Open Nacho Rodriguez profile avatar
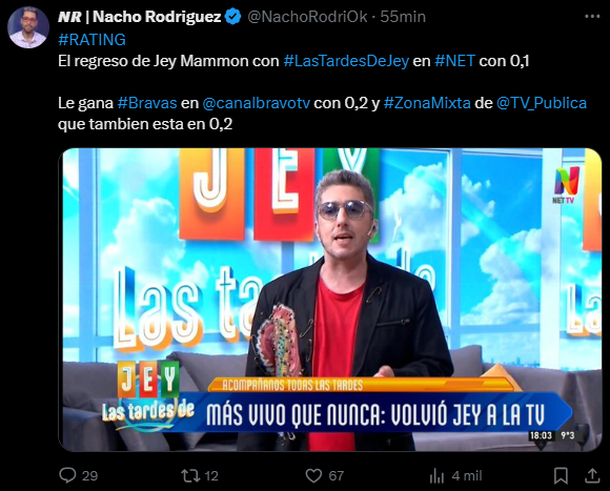 (x=28, y=27)
